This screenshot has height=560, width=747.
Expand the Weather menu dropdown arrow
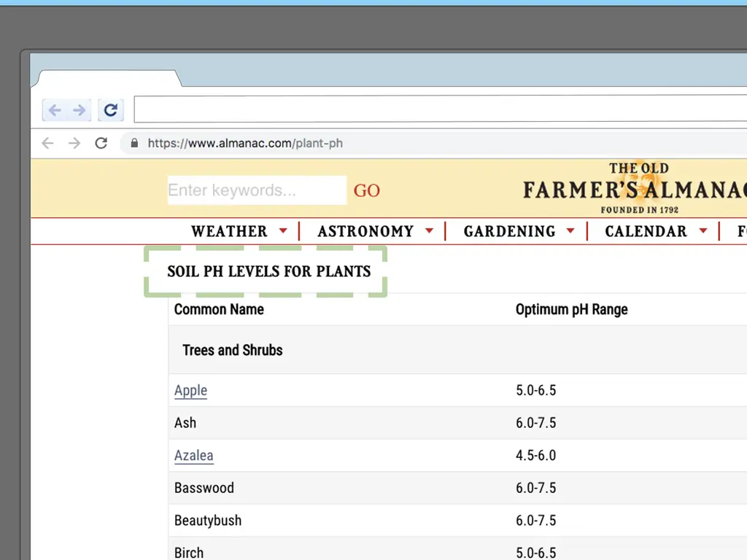(x=283, y=232)
